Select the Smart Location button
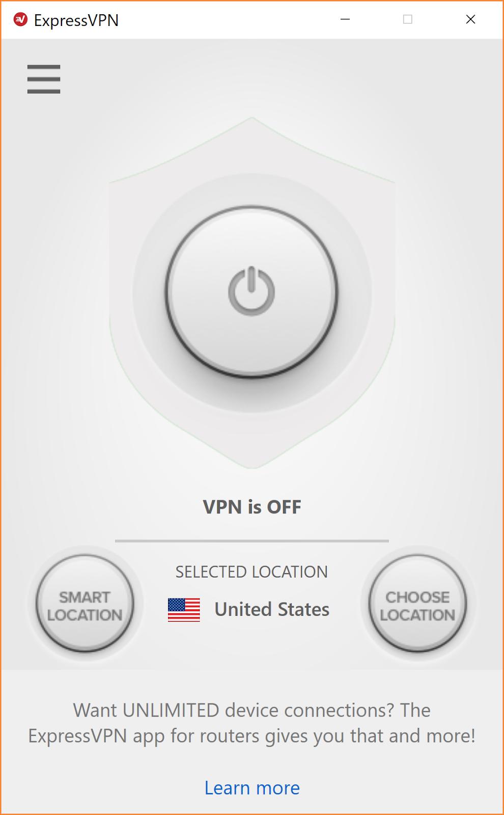 point(85,604)
